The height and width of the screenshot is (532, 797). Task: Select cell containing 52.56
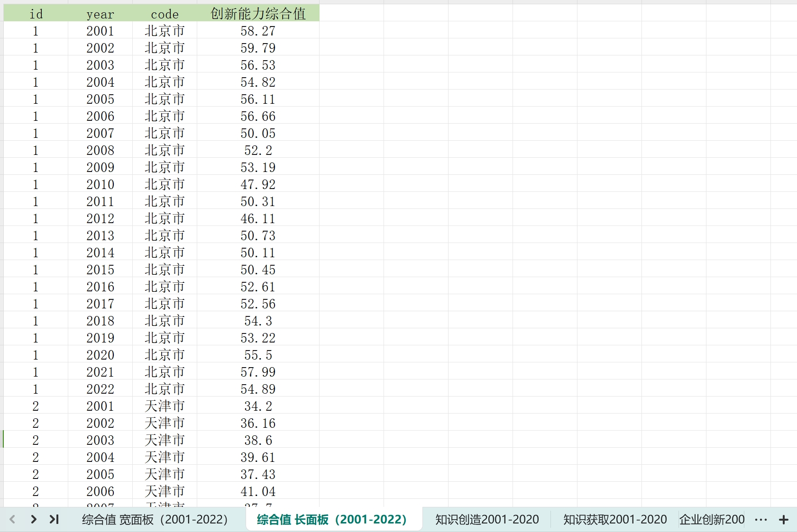pyautogui.click(x=258, y=304)
